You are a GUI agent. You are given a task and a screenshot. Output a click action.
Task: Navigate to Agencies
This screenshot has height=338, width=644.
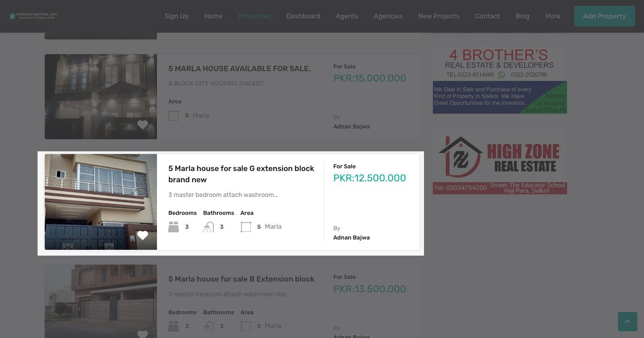point(388,16)
